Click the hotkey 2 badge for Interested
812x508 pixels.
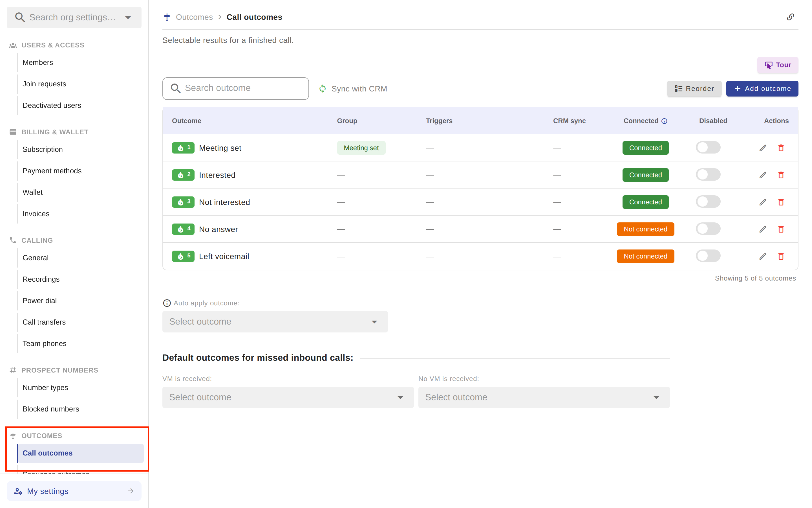tap(183, 175)
